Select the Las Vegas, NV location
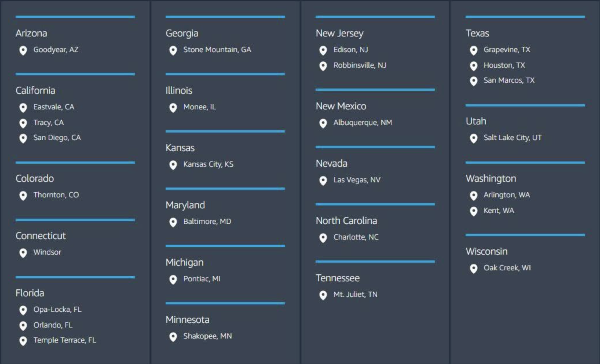600x364 pixels. coord(357,180)
